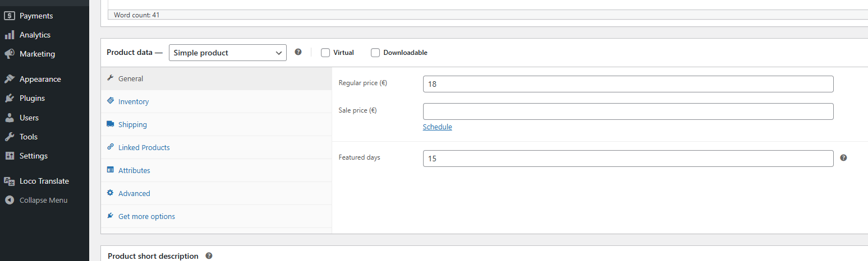Open the Marketing menu

click(x=37, y=54)
